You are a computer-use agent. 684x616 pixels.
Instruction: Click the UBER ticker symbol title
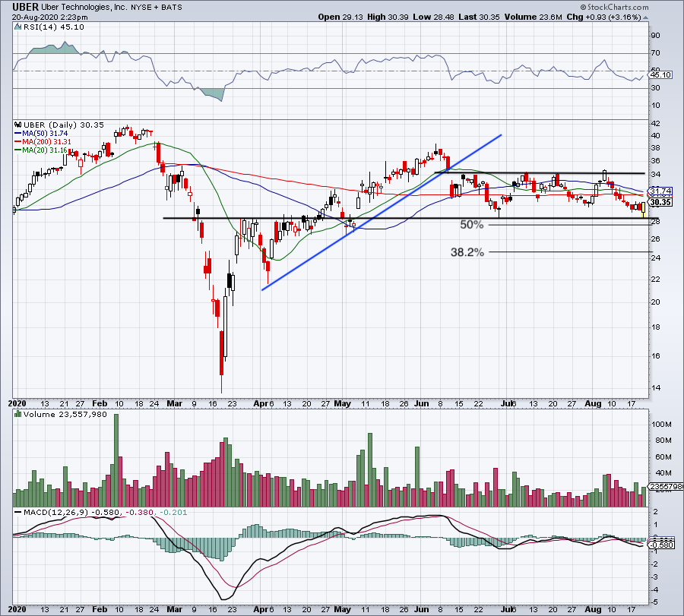(x=25, y=7)
